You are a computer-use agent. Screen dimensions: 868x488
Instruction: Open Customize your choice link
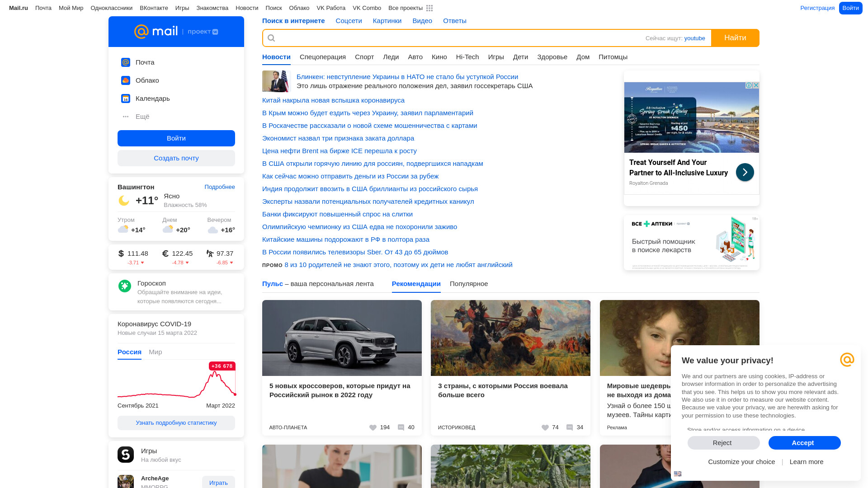[x=741, y=462]
